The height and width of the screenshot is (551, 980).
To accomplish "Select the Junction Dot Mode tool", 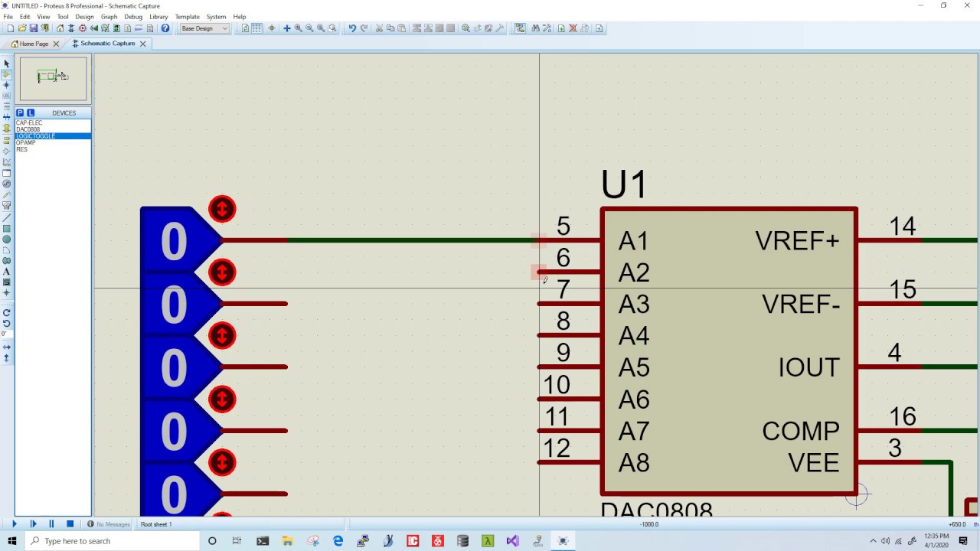I will coord(7,85).
